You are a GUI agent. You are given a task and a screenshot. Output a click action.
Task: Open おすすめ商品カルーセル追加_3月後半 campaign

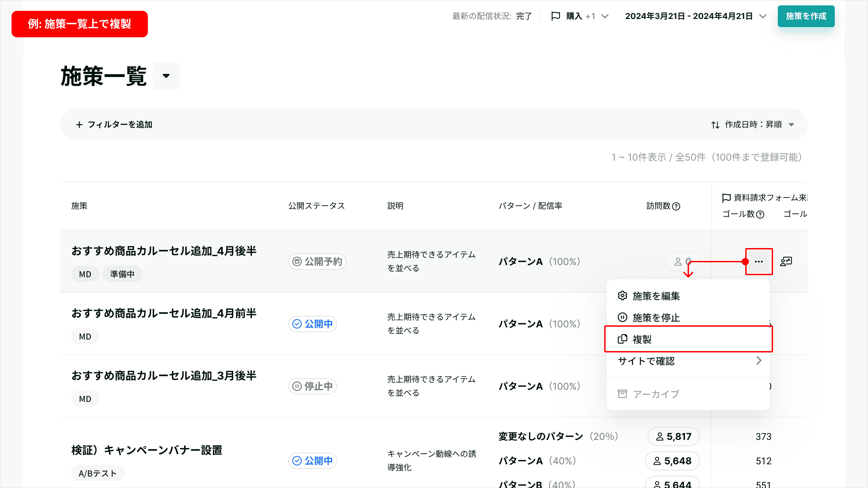pyautogui.click(x=164, y=375)
